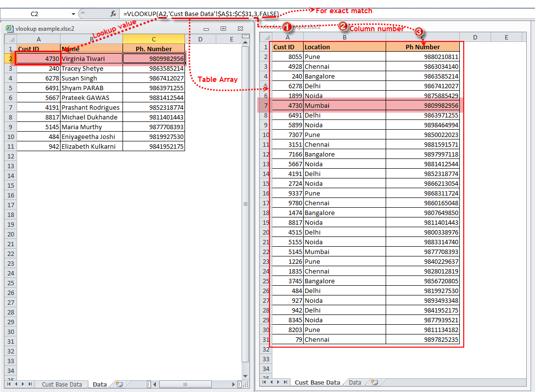Image resolution: width=535 pixels, height=392 pixels.
Task: Select the Data sheet tab in left workbook
Action: [99, 384]
